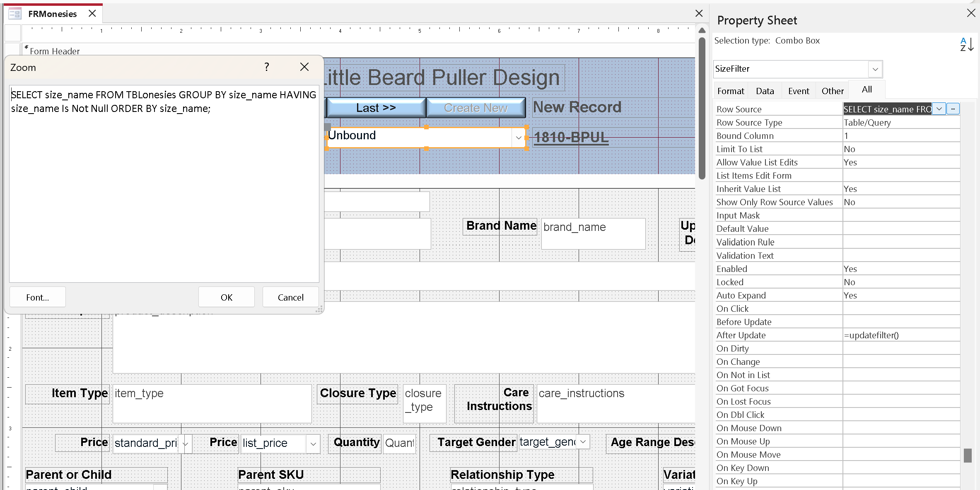The height and width of the screenshot is (490, 980).
Task: Open the list_price combo box arrow
Action: pyautogui.click(x=313, y=444)
